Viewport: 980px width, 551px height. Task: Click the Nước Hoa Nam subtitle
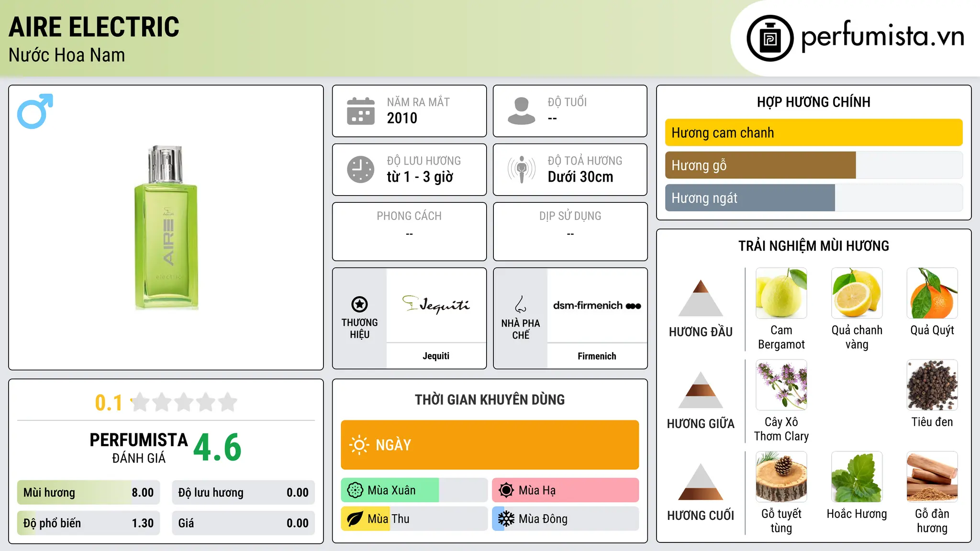(x=67, y=55)
